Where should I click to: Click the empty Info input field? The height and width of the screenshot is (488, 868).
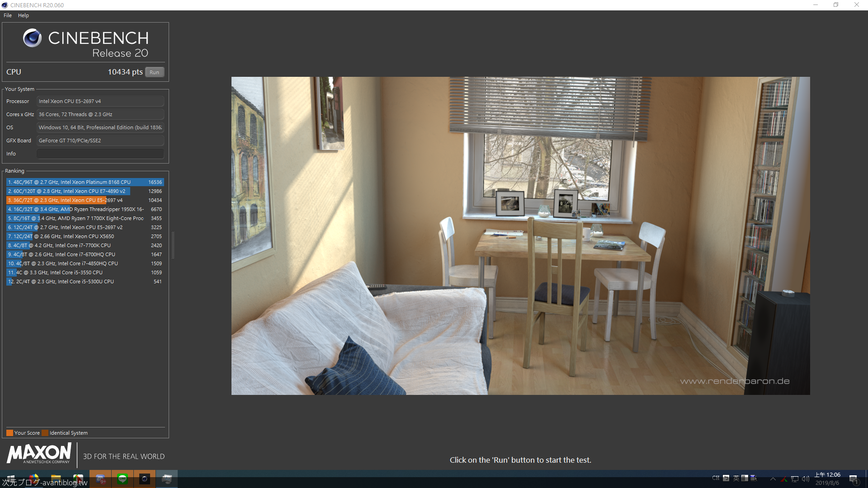click(100, 154)
